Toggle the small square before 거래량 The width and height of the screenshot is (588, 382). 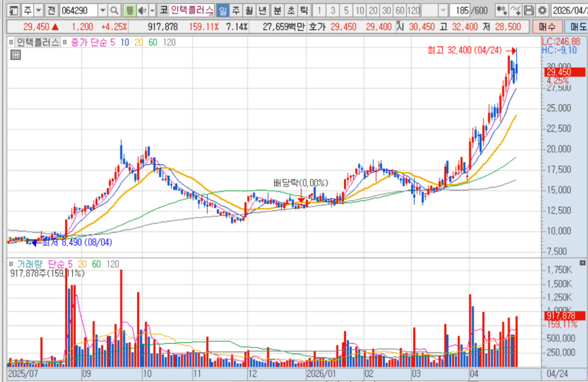point(11,264)
